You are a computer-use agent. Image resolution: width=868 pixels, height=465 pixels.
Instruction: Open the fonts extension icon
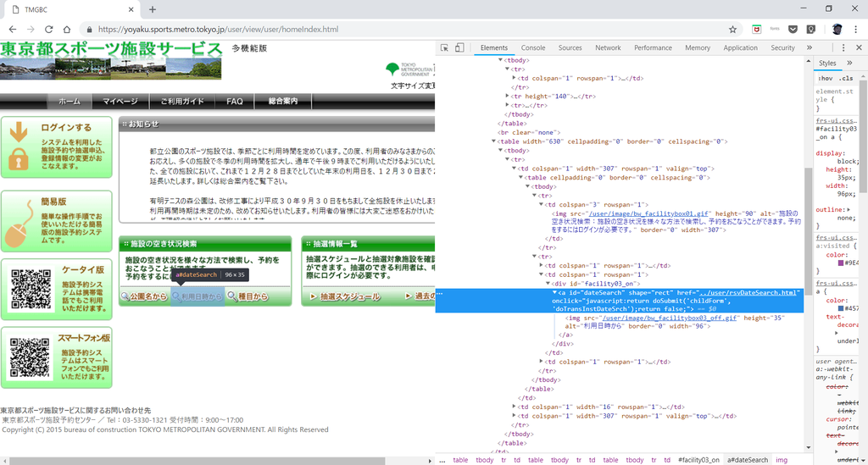point(775,29)
